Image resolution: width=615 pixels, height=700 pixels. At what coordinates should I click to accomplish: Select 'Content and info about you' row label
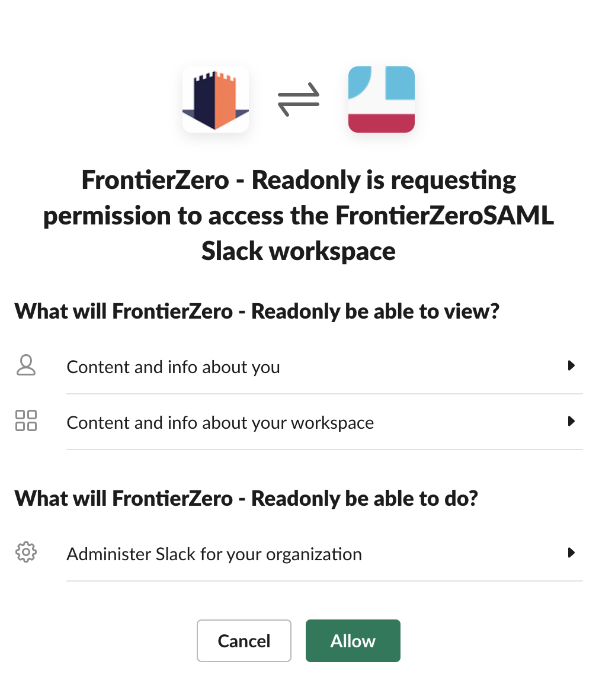point(173,367)
